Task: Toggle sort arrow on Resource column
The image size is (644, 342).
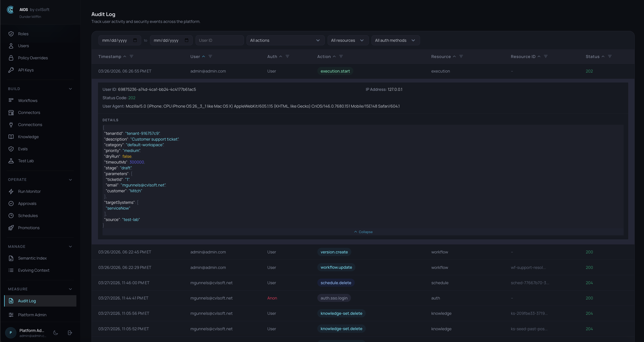Action: point(454,57)
